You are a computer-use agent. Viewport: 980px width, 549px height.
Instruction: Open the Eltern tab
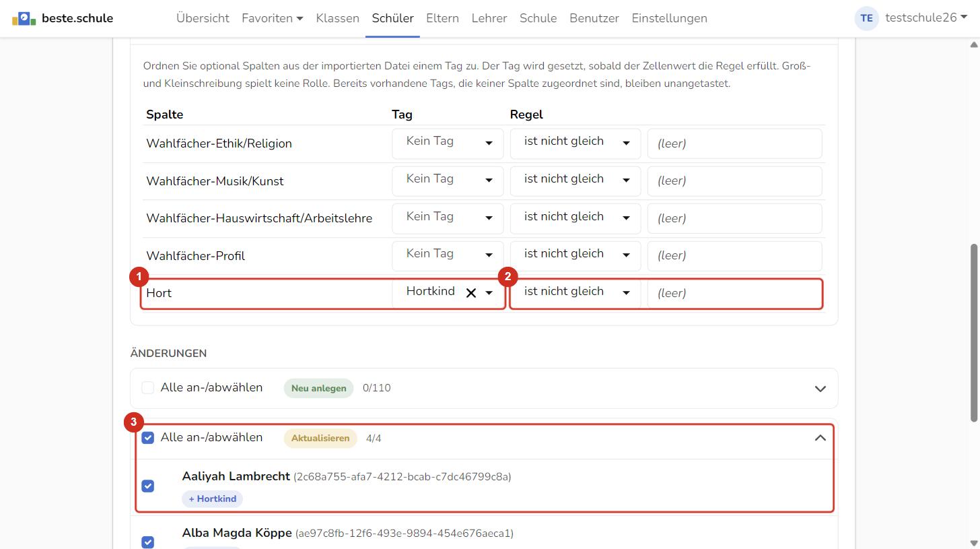pyautogui.click(x=442, y=18)
